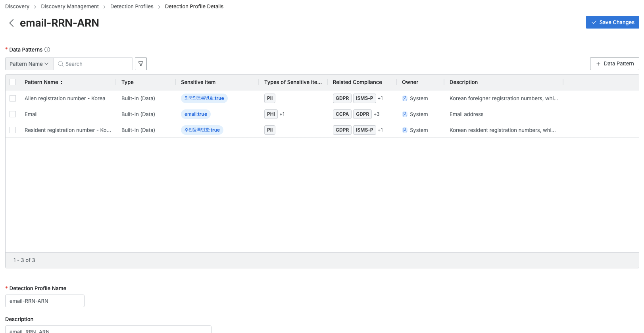The width and height of the screenshot is (644, 333).
Task: Open the Pattern Name search-field dropdown
Action: click(29, 64)
